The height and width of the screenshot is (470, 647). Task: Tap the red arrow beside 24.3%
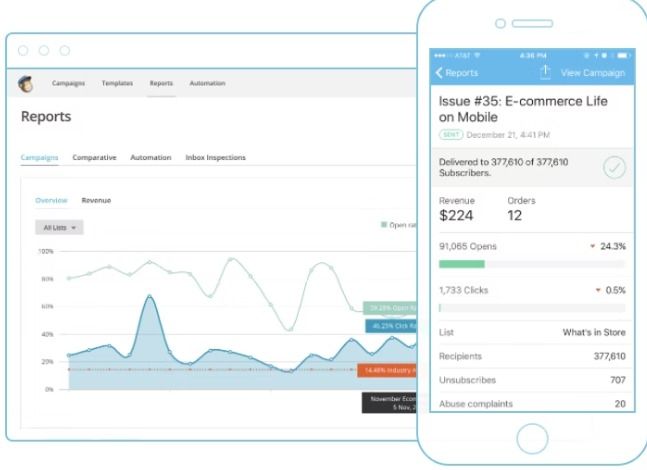click(593, 246)
